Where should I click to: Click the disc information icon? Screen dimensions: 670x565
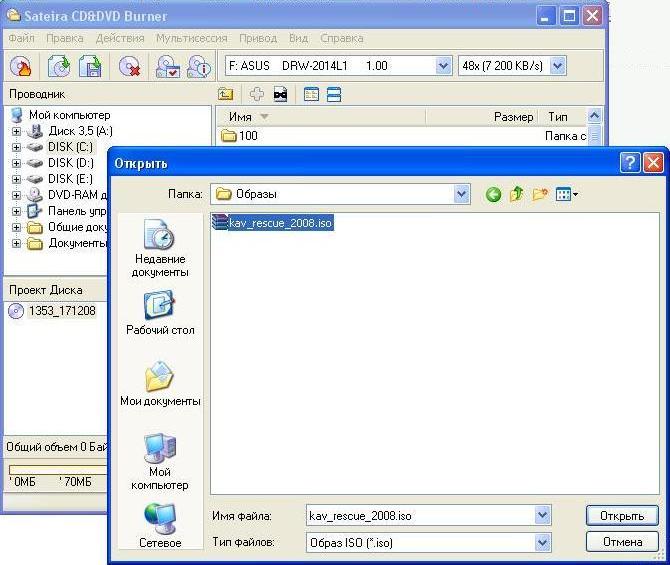[x=199, y=66]
